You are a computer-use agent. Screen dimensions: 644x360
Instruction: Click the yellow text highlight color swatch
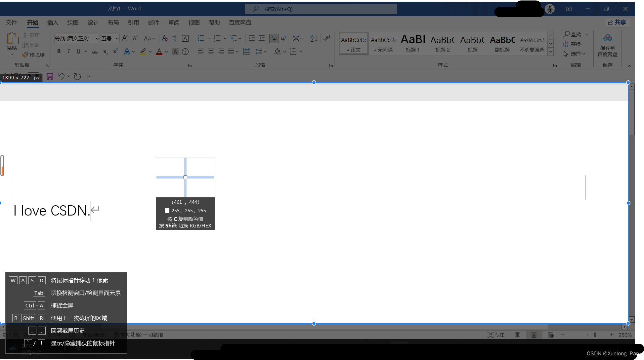[143, 52]
